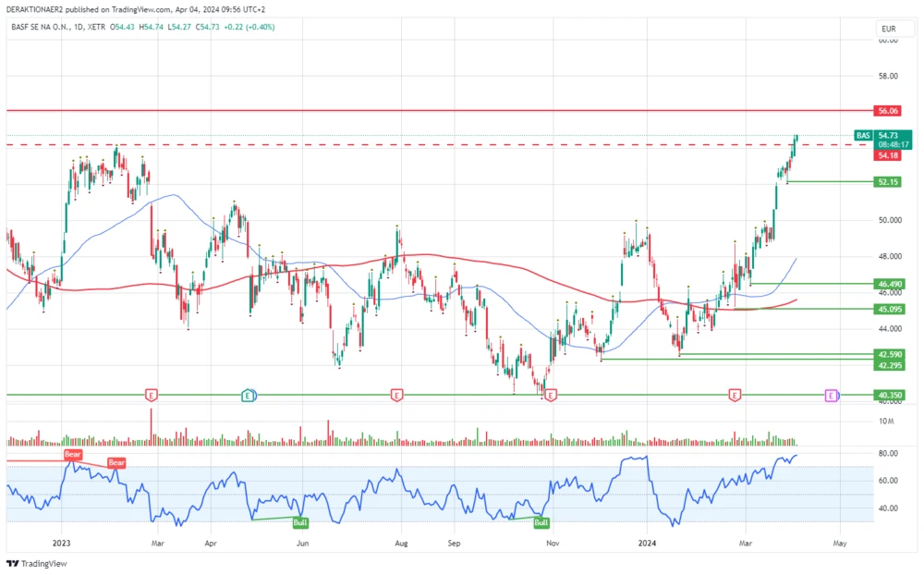Select the green Bull divergence label on the RSI
The image size is (924, 575).
299,521
